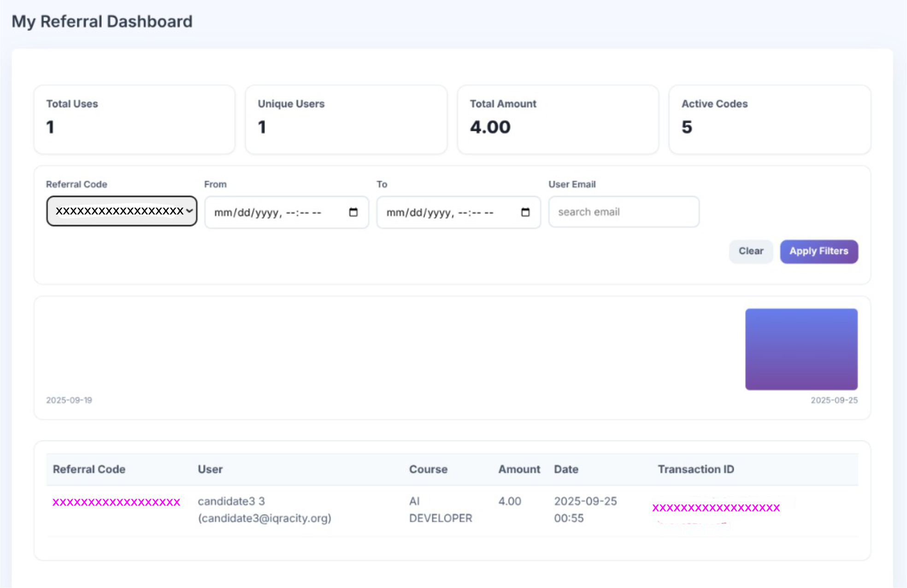Select the Active Codes stat card
This screenshot has width=907, height=588.
(769, 119)
